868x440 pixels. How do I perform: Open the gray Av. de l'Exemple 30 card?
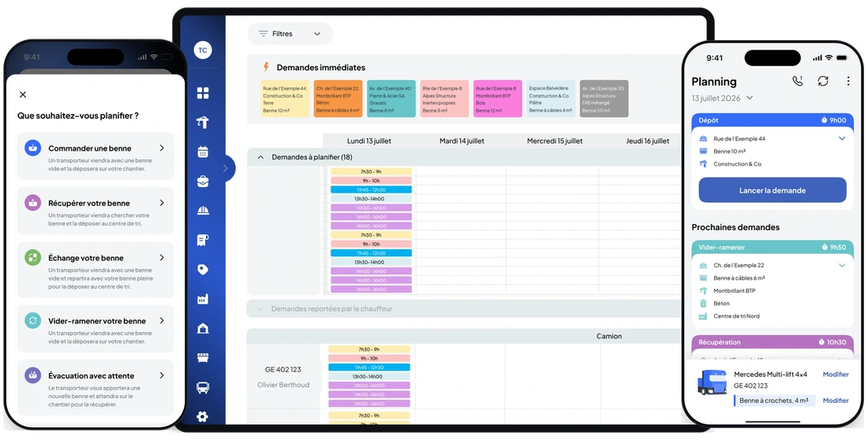[x=604, y=99]
